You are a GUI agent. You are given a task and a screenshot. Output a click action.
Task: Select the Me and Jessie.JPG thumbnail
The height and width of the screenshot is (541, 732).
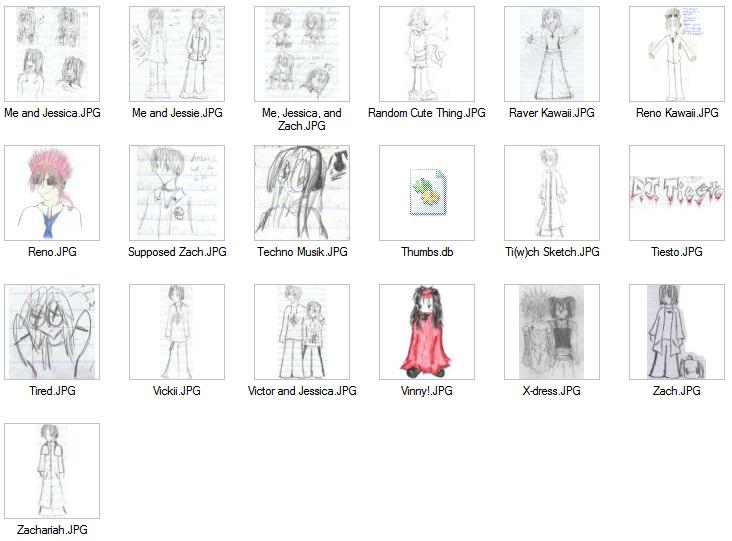pyautogui.click(x=177, y=54)
